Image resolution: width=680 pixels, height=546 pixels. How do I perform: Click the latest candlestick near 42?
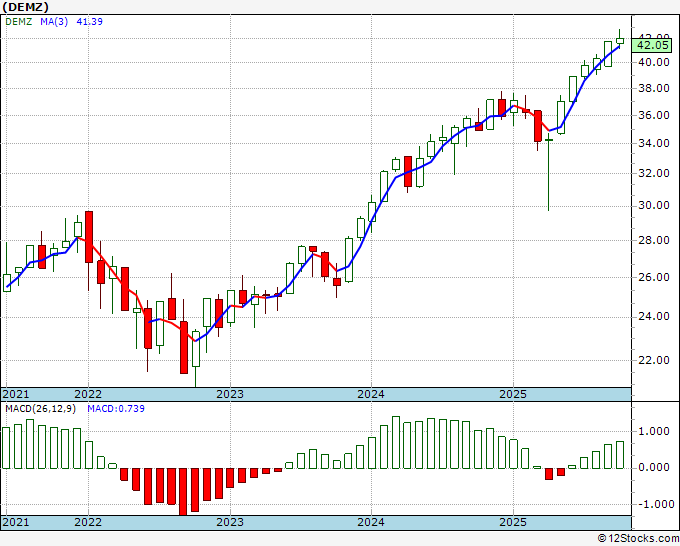(620, 41)
